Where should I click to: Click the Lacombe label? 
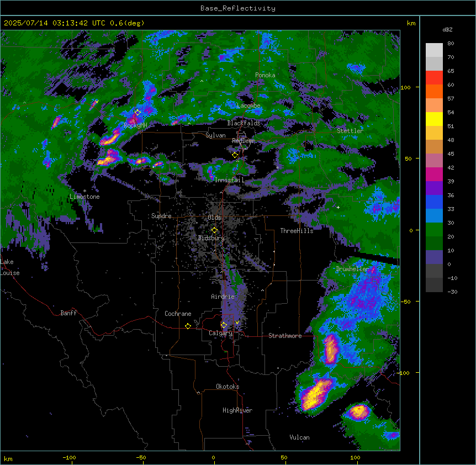tap(248, 105)
